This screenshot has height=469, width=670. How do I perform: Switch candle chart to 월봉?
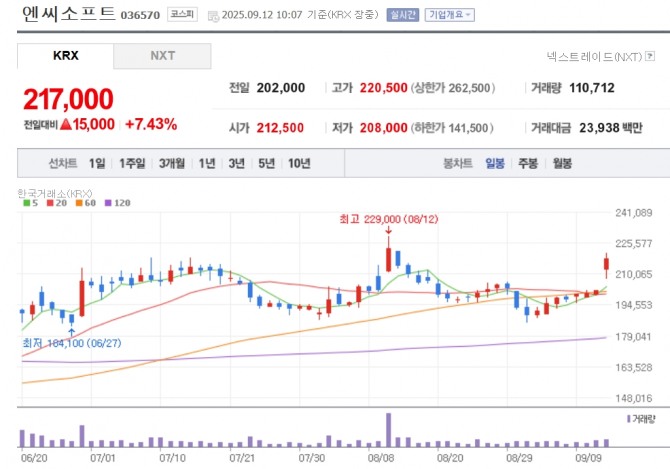pos(562,163)
